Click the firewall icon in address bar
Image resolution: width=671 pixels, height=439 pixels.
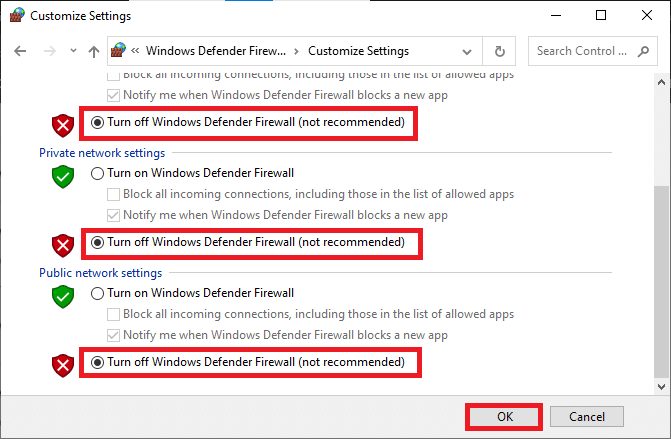coord(119,50)
